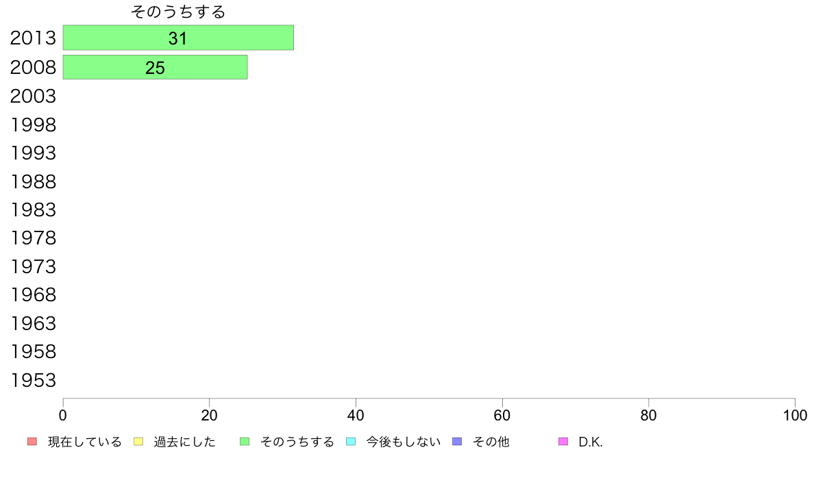Click the 60 tick on the axis
The height and width of the screenshot is (504, 814).
click(x=502, y=415)
